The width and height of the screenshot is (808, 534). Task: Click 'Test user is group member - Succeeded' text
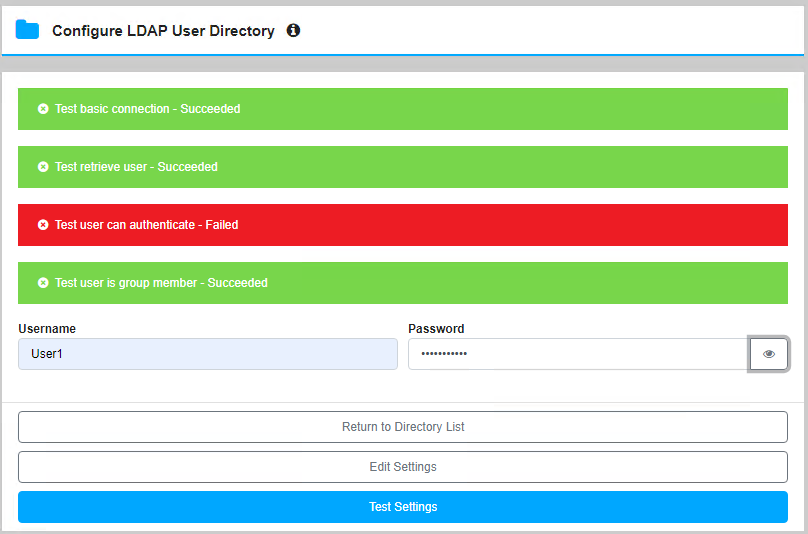point(161,282)
